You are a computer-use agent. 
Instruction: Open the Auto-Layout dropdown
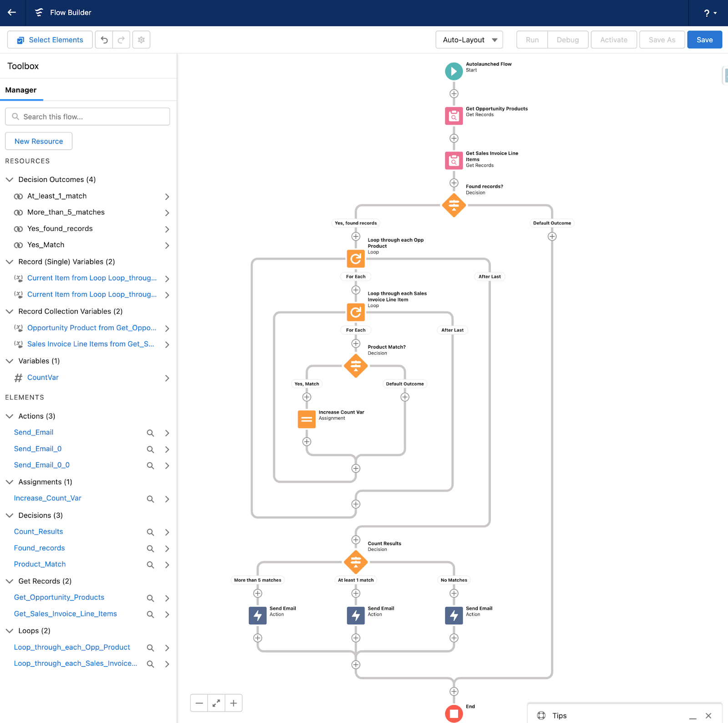pos(469,40)
